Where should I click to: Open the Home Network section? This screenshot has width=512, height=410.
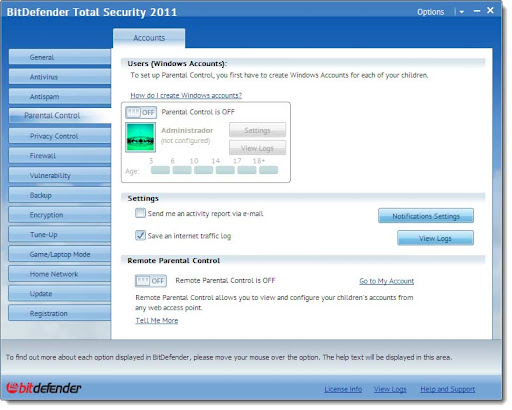pos(59,274)
